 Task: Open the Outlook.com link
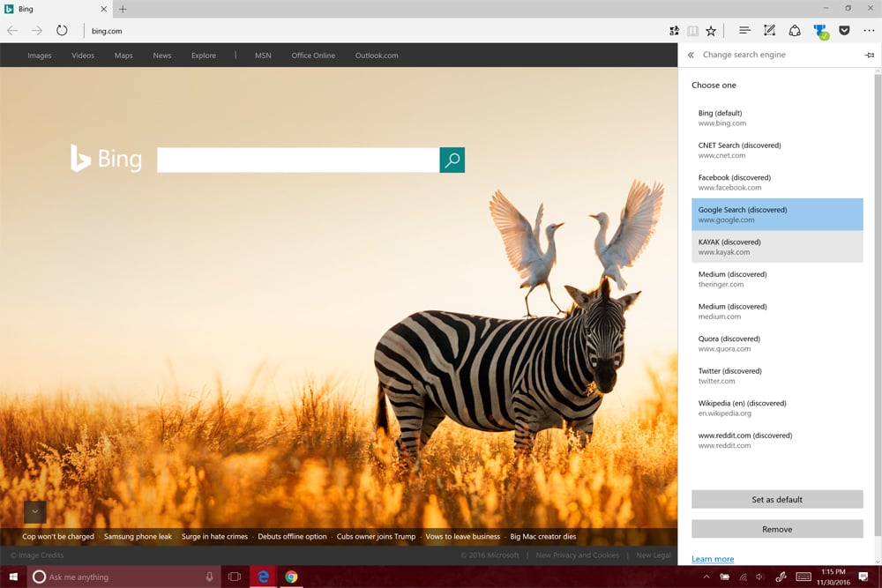pyautogui.click(x=377, y=56)
